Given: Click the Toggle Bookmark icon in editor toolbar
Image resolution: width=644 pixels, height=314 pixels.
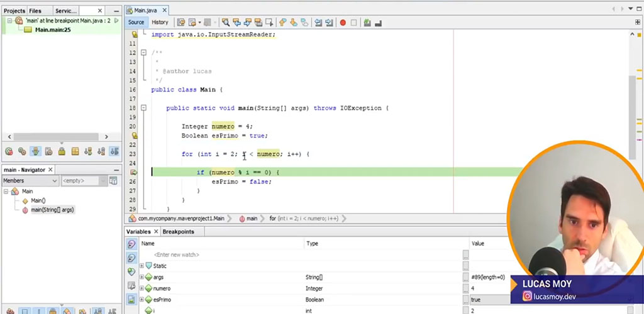Looking at the screenshot, I should [x=304, y=23].
